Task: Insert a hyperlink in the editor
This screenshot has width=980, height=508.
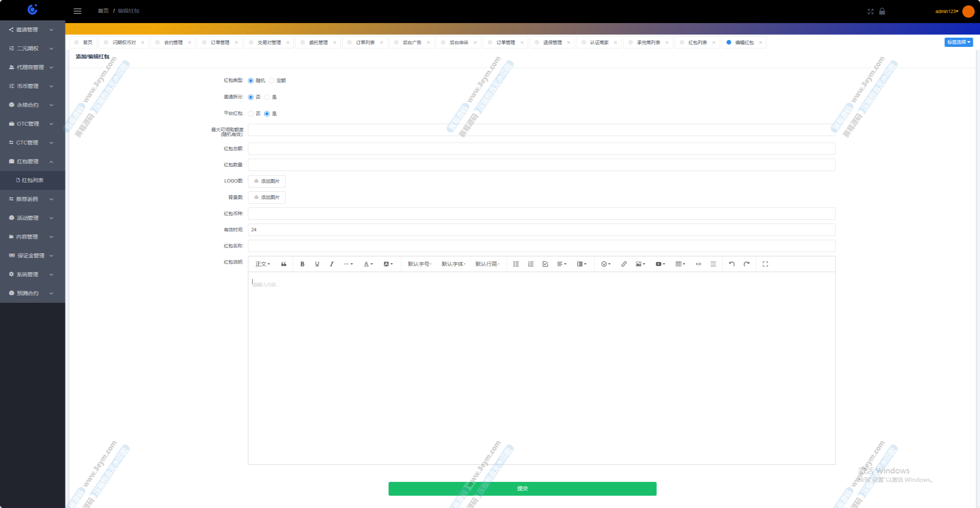Action: (624, 264)
